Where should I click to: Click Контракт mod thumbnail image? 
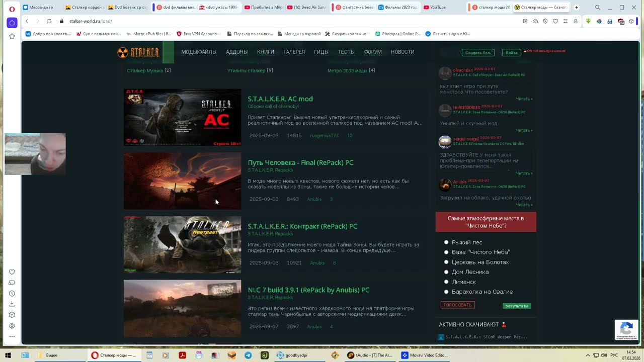(x=183, y=245)
